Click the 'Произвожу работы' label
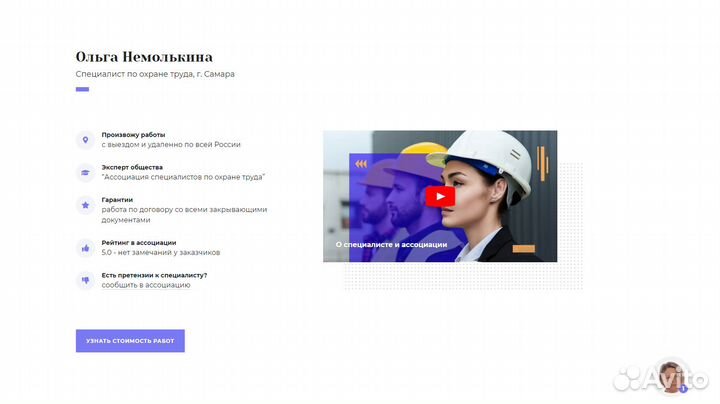Image resolution: width=720 pixels, height=404 pixels. [x=133, y=135]
